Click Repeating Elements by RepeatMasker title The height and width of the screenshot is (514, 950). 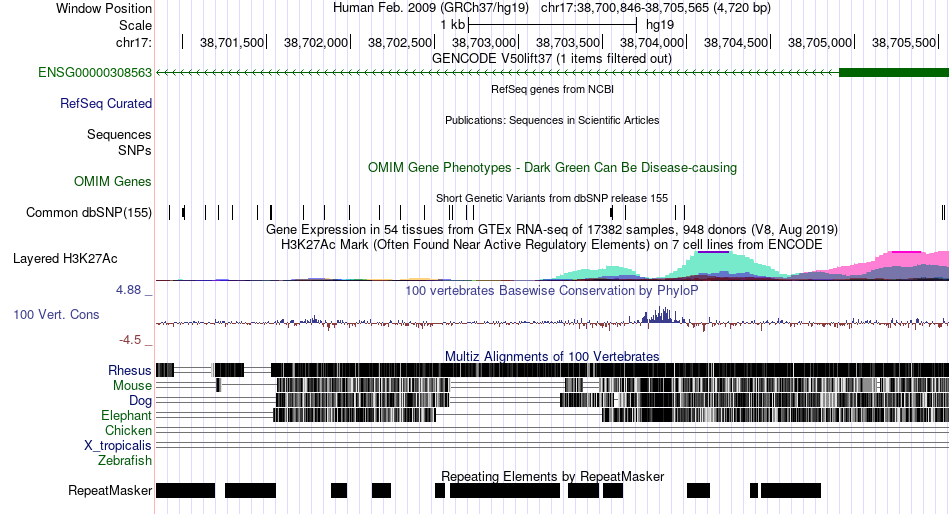[x=552, y=476]
